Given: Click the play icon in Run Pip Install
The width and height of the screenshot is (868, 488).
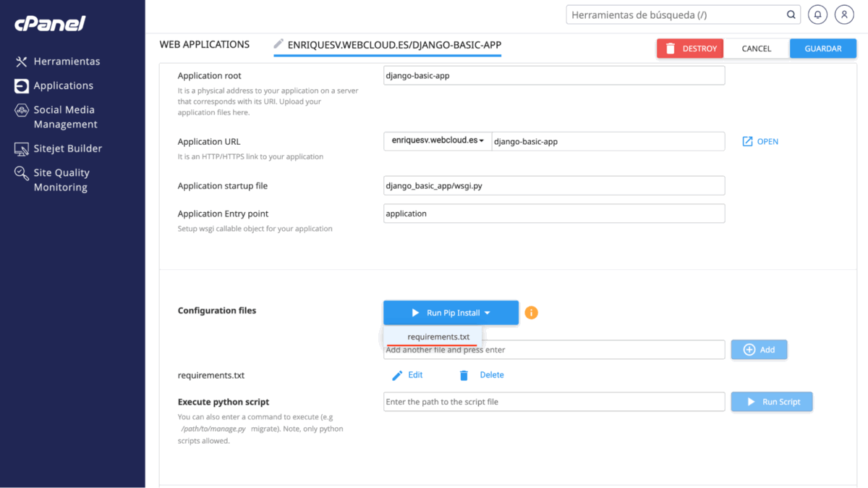Looking at the screenshot, I should pyautogui.click(x=415, y=313).
